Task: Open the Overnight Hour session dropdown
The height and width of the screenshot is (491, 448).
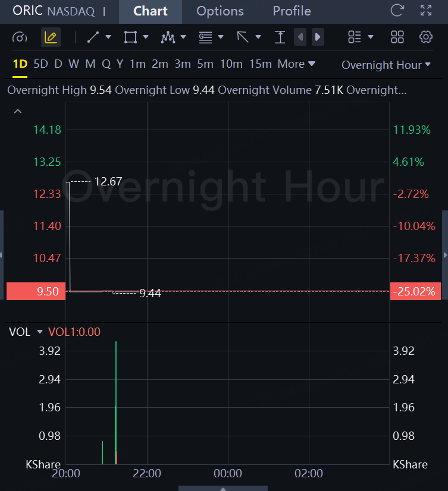Action: coord(386,65)
